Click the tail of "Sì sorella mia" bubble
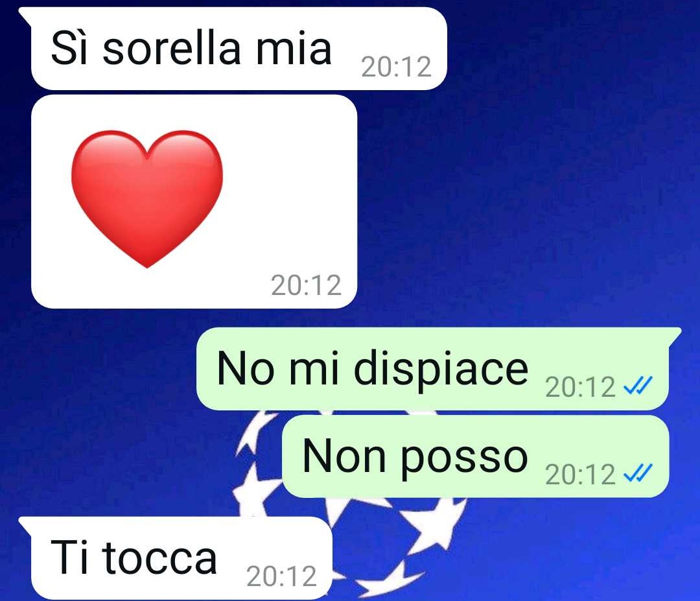 pyautogui.click(x=25, y=14)
